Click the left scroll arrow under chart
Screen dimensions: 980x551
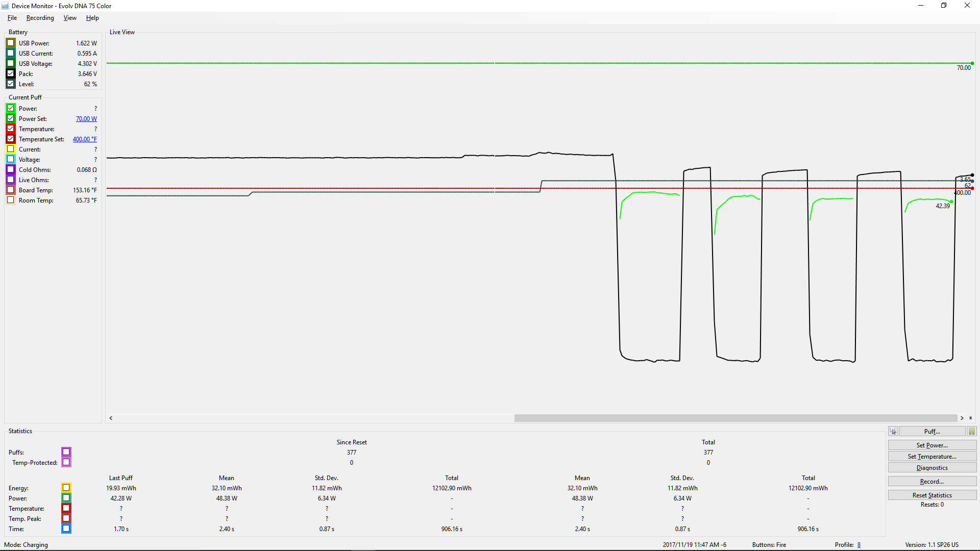111,418
